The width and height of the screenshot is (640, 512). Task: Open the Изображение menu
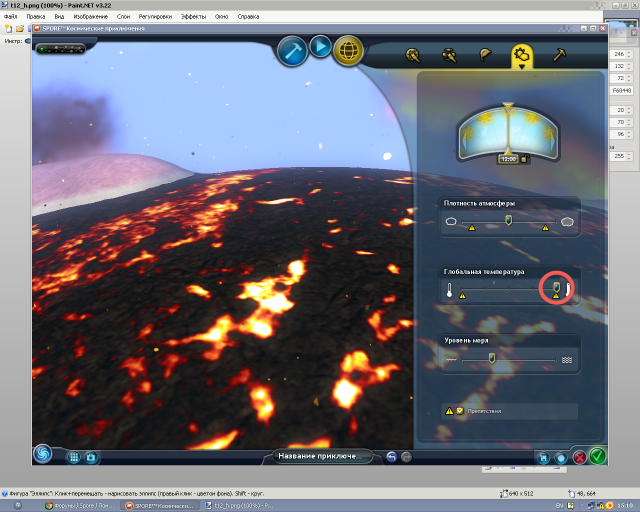point(91,17)
